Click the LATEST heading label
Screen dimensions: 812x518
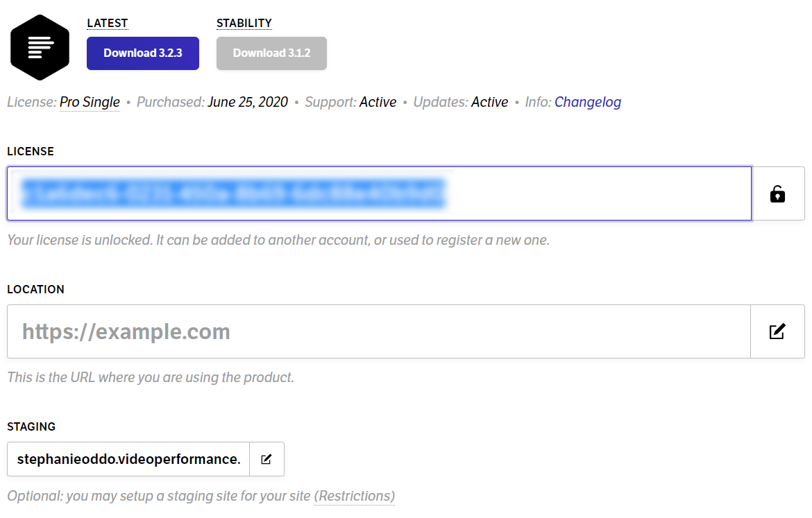click(x=107, y=24)
